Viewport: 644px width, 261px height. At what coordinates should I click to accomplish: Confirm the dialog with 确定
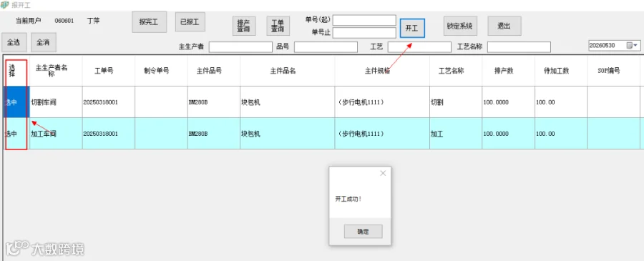click(363, 232)
